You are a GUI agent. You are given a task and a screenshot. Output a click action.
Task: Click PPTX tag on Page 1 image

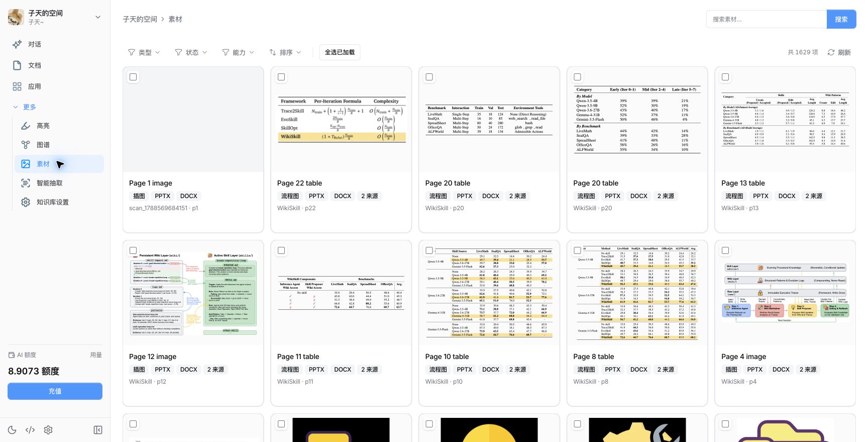click(x=162, y=196)
